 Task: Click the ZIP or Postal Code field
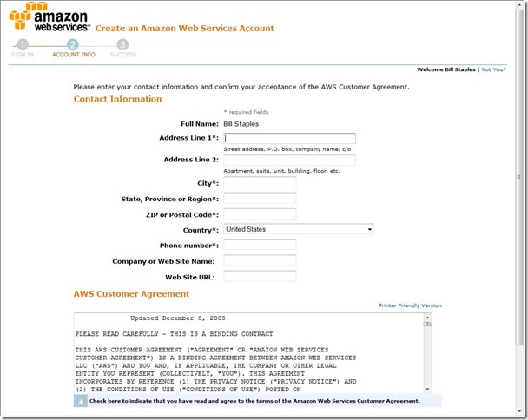pyautogui.click(x=260, y=213)
